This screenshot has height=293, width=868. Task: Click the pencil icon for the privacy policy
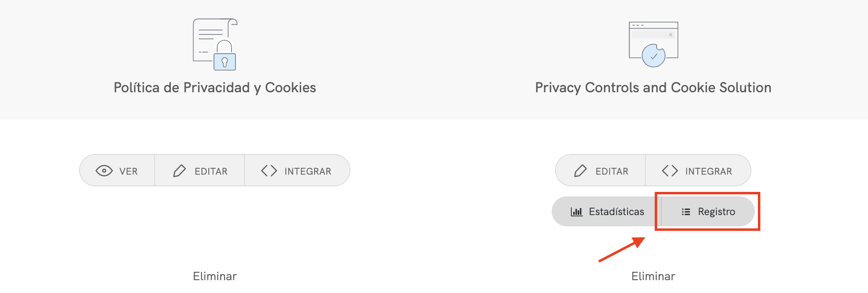pos(179,171)
